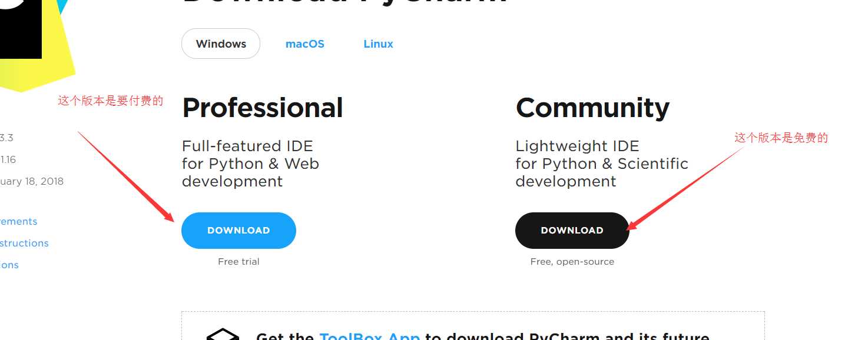Open the ToolBox App link

coord(370,336)
